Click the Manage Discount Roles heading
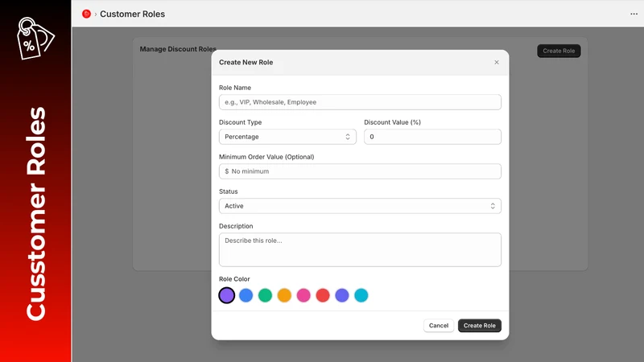The width and height of the screenshot is (644, 362). tap(178, 49)
